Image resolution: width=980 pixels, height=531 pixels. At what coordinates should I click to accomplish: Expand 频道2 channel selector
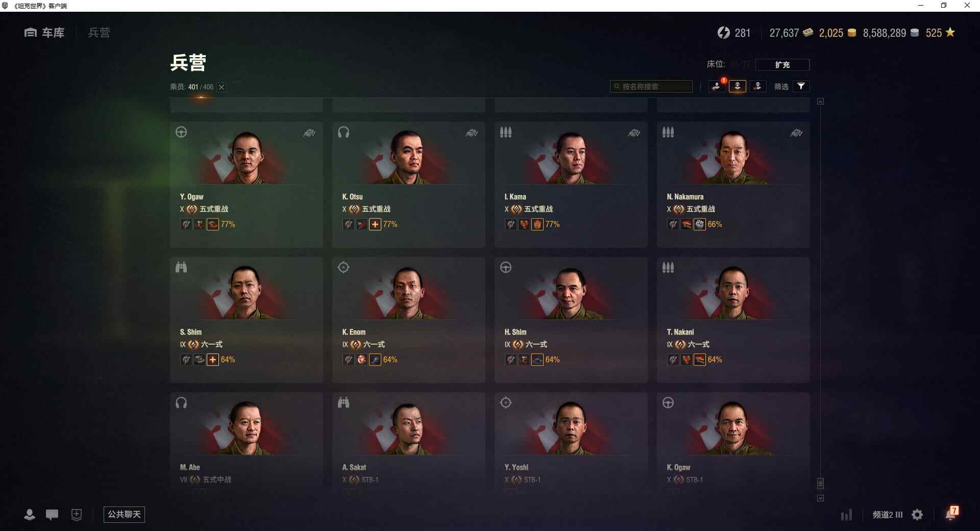(888, 515)
